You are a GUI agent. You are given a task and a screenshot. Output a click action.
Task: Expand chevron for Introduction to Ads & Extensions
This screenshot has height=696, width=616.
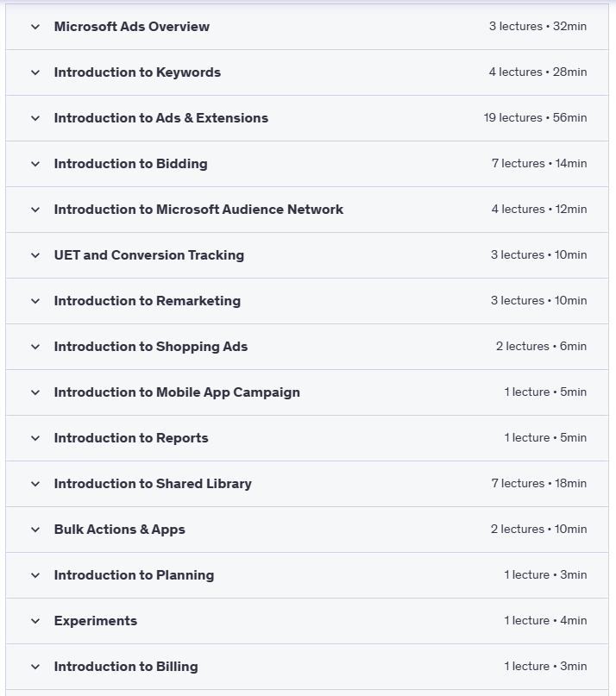[x=35, y=118]
